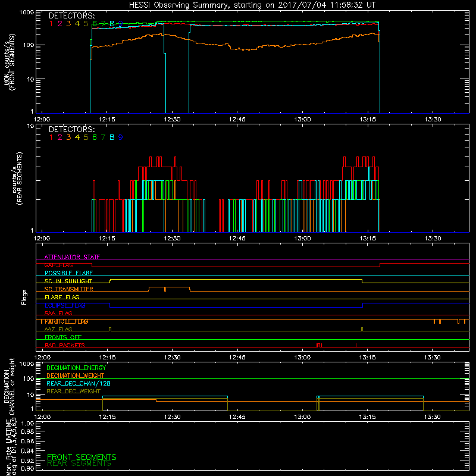Screen dimensions: 476x476
Task: Select orange detector 3 in front segments legend
Action: (68, 24)
